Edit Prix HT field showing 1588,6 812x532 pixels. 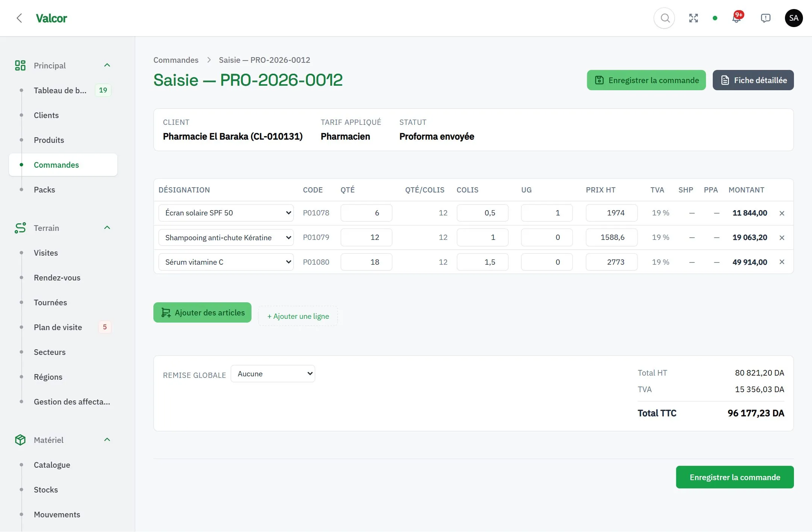pos(612,237)
